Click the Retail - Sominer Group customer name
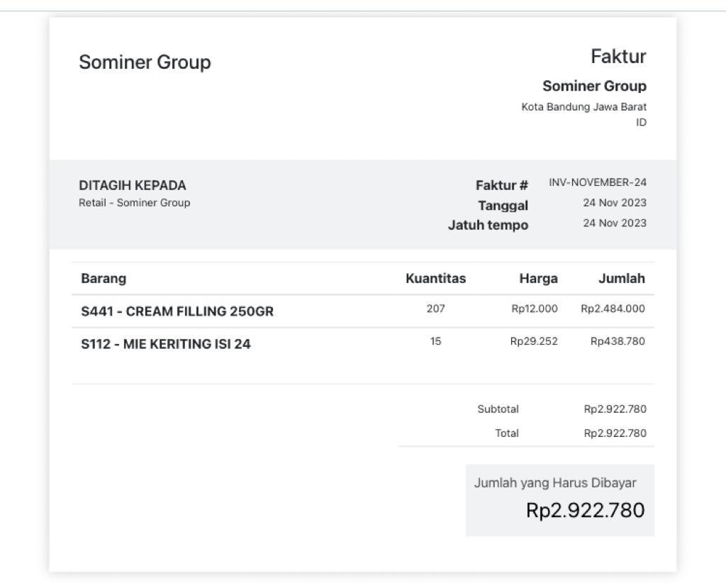Viewport: 726px width, 588px height. click(134, 203)
